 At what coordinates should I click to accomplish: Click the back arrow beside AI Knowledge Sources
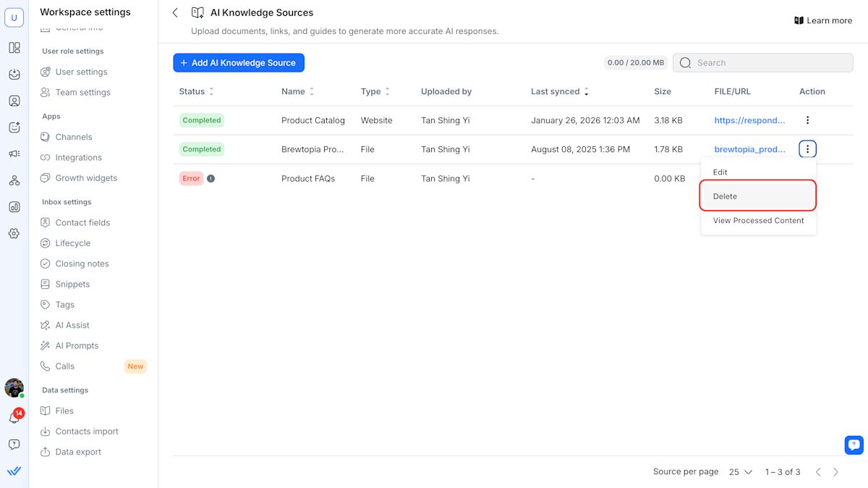(x=175, y=13)
